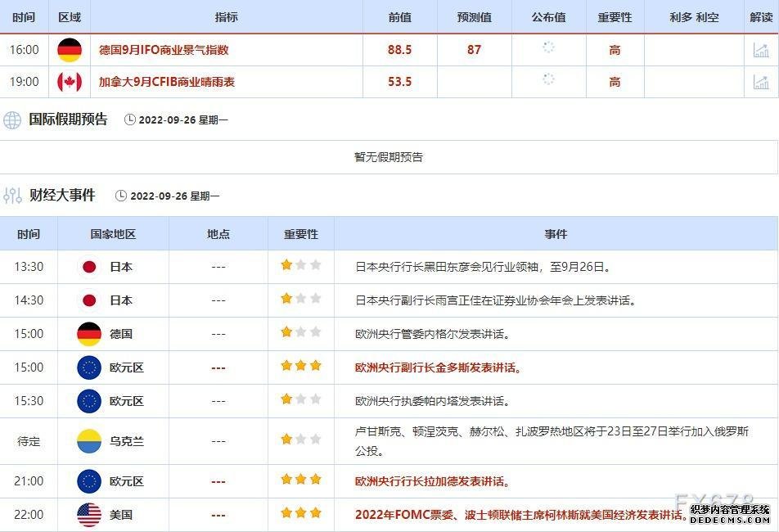Open the 德国9月IFO商业景气指数 indicator link
Viewport: 779px width, 532px height.
pos(164,50)
